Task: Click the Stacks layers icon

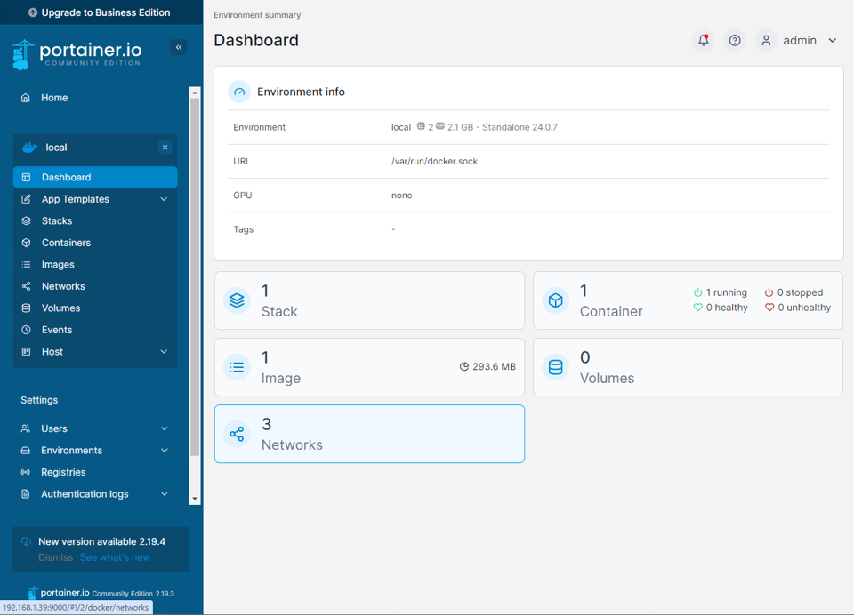Action: pos(25,220)
